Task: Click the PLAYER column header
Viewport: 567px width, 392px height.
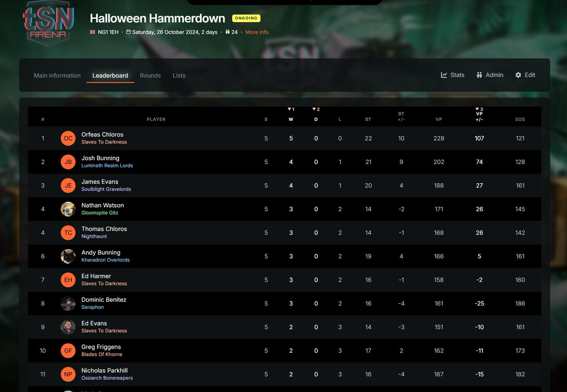Action: [x=156, y=119]
